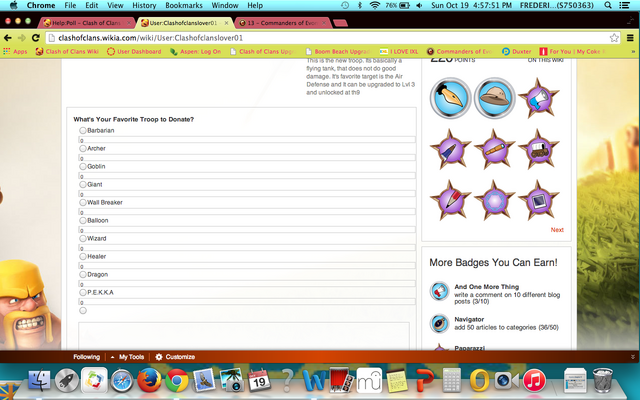
Task: Click the telescope star badge
Action: tap(494, 149)
